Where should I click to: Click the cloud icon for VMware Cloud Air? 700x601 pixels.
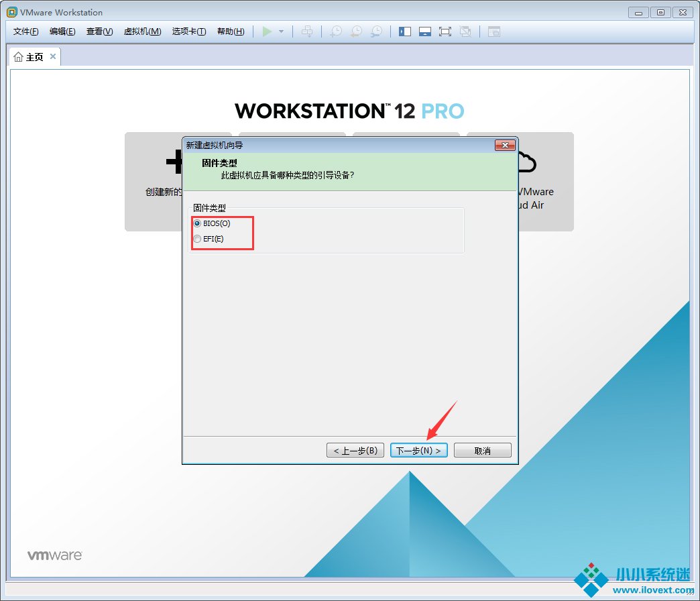pos(527,162)
